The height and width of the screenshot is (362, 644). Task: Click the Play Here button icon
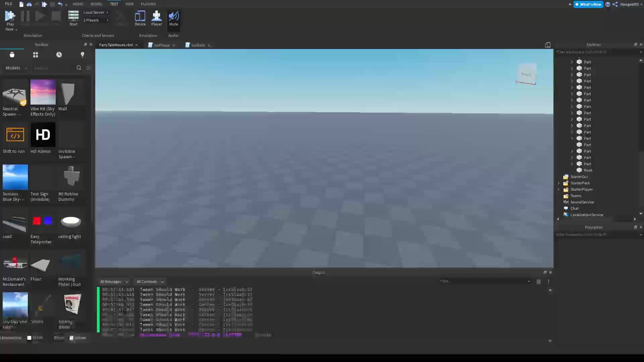tap(10, 16)
